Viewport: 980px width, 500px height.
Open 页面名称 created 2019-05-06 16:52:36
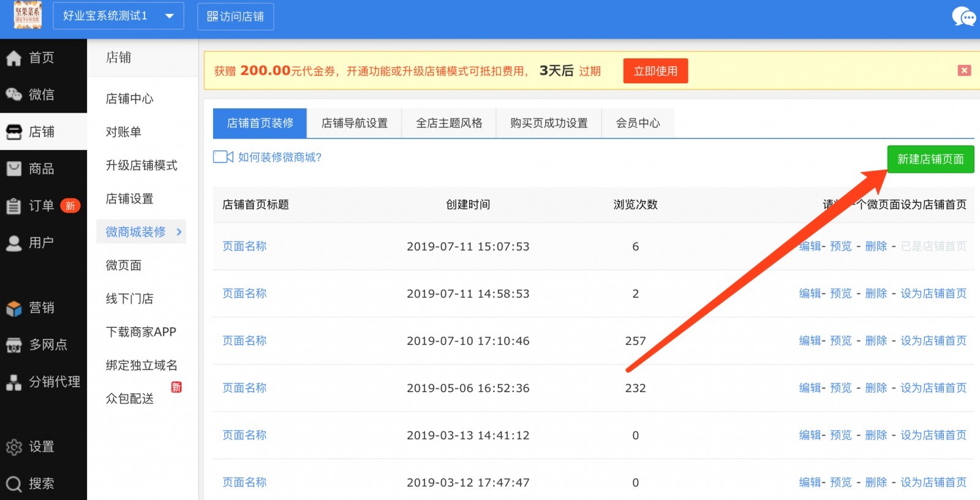[244, 388]
